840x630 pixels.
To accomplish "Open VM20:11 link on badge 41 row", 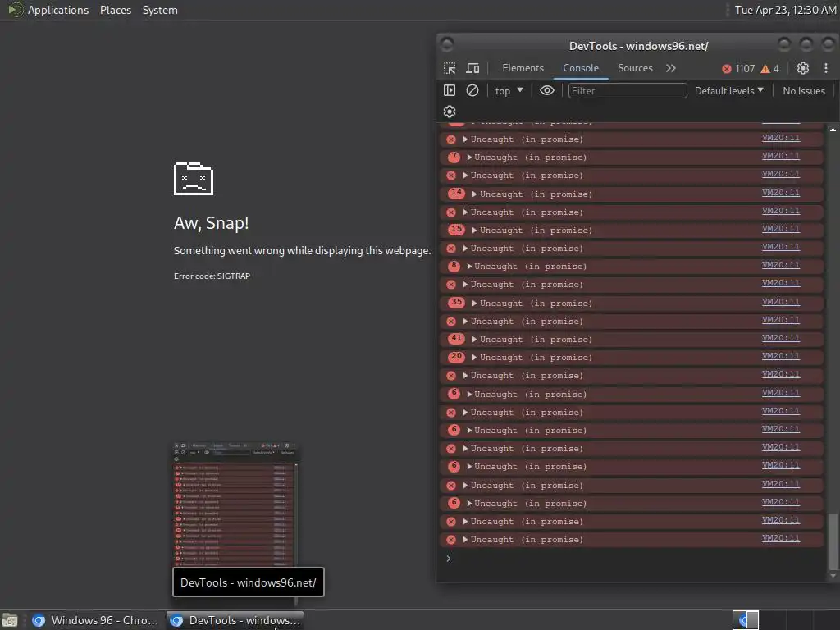I will pyautogui.click(x=781, y=338).
